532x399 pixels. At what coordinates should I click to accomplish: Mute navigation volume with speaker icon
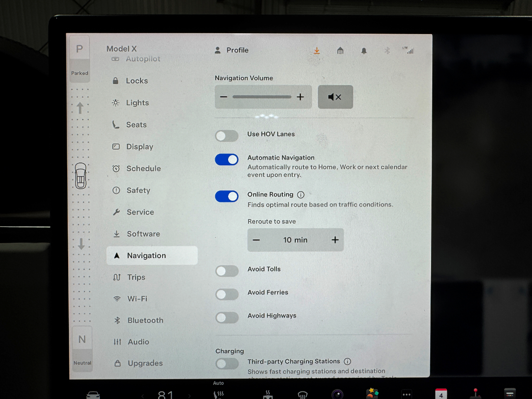click(335, 97)
